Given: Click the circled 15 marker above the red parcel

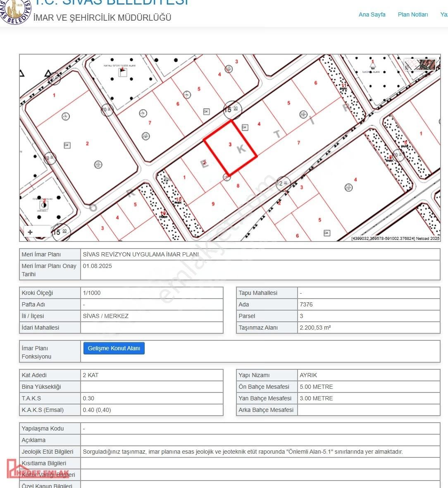Looking at the screenshot, I should [x=232, y=110].
